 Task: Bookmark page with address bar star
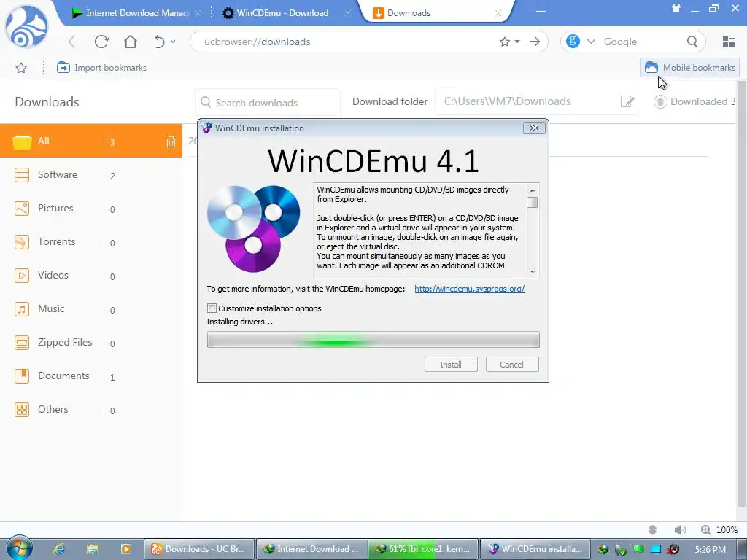pos(505,42)
